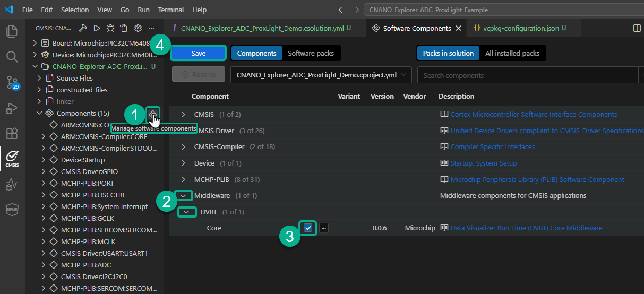Click the copy-file icon in CMSIS panel toolbar

[124, 28]
